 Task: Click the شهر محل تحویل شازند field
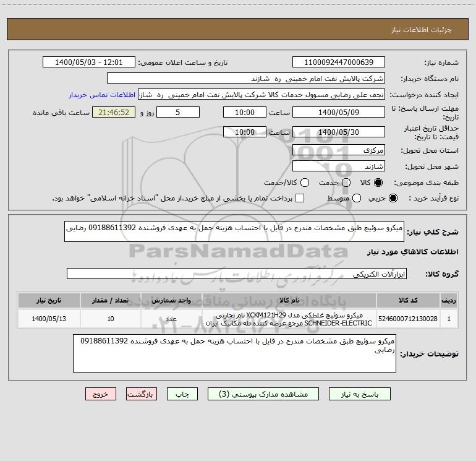tap(339, 166)
